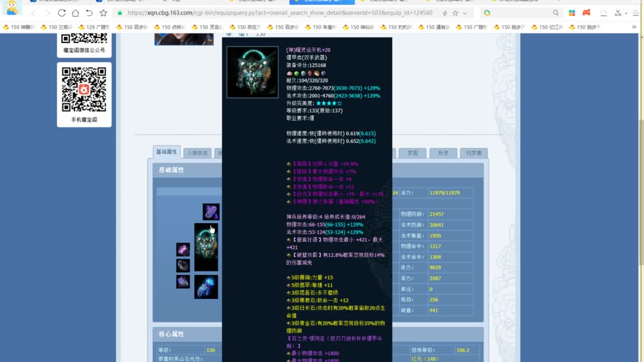This screenshot has width=644, height=362.
Task: Click the 手机藏宝阁 QR code
Action: pyautogui.click(x=84, y=89)
